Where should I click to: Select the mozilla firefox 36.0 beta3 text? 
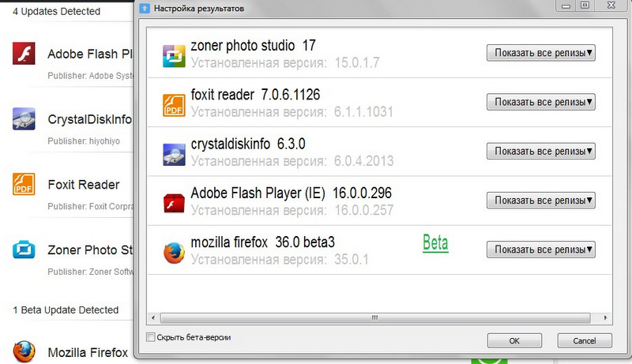[262, 242]
